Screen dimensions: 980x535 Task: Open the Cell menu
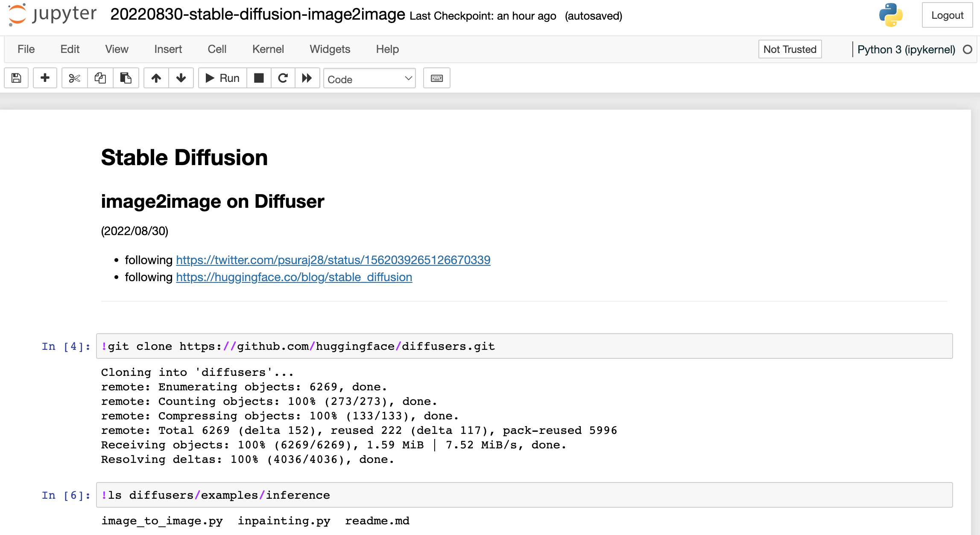point(217,49)
